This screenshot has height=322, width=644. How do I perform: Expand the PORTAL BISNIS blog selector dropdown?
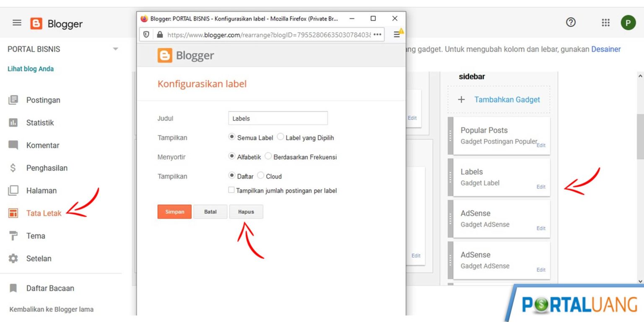115,49
